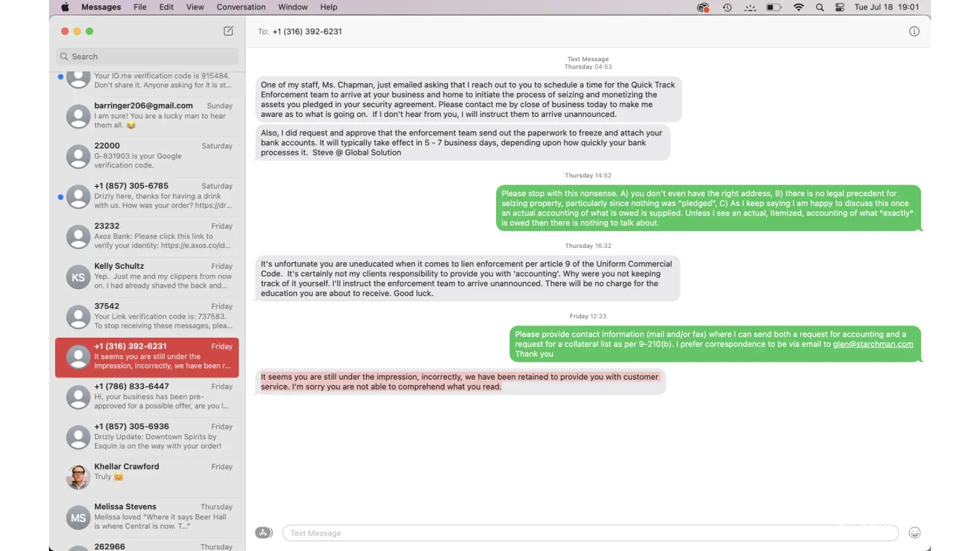This screenshot has width=980, height=551.
Task: Open Spotlight search in the menu bar
Action: point(820,7)
